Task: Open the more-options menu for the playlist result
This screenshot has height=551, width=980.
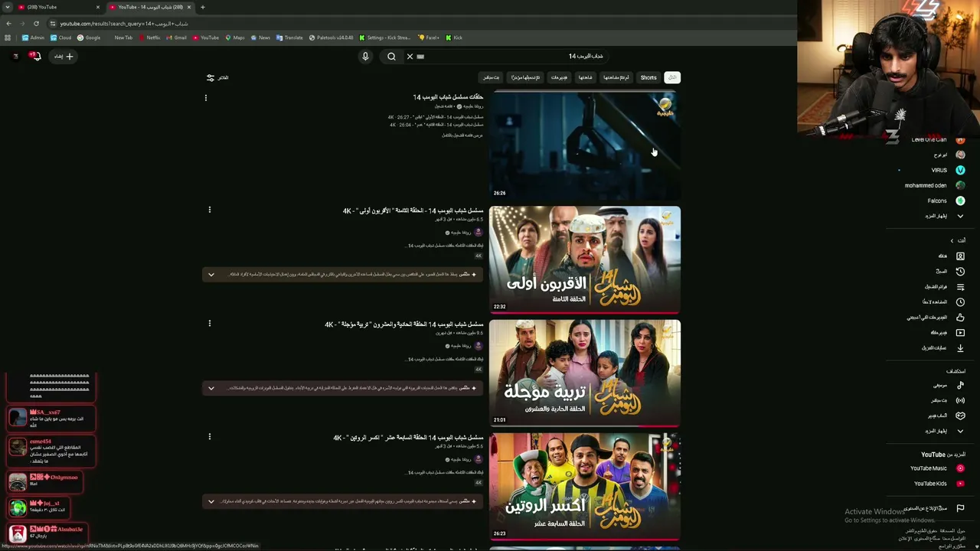Action: [x=205, y=98]
